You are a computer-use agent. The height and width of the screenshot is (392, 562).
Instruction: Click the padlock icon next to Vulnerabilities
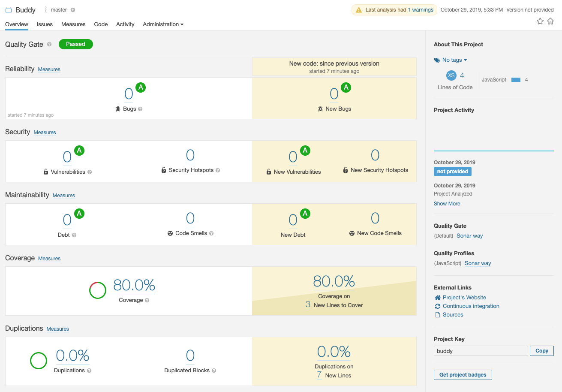click(x=46, y=171)
